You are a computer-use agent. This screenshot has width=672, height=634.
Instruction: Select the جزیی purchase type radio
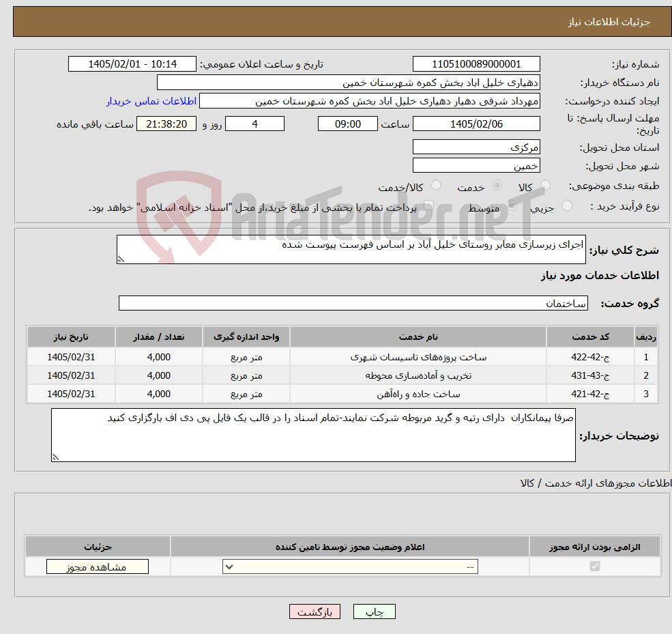point(566,206)
